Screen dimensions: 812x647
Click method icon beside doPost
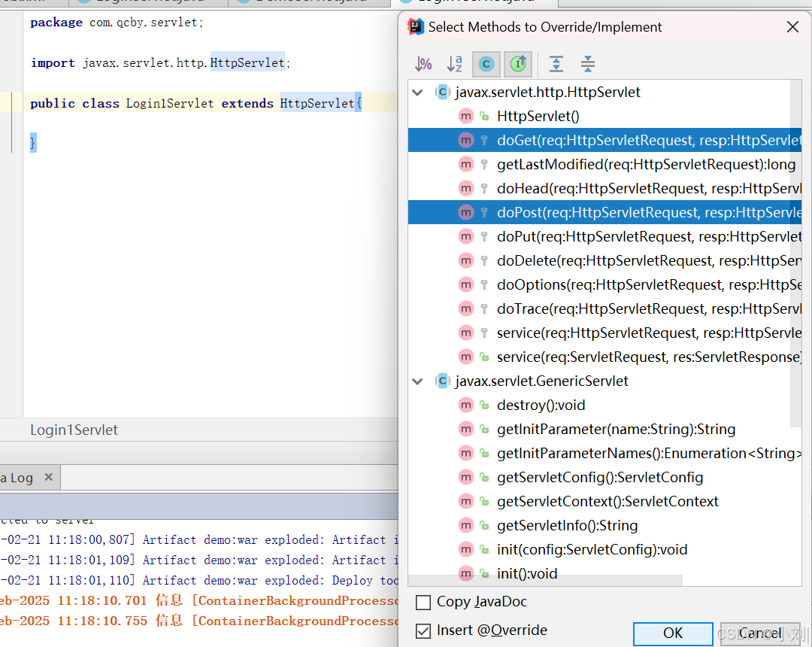click(x=466, y=212)
